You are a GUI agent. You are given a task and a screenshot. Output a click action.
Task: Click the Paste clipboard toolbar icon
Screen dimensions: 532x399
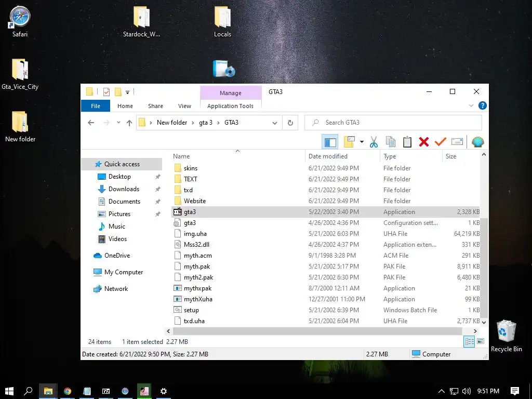[x=407, y=142]
